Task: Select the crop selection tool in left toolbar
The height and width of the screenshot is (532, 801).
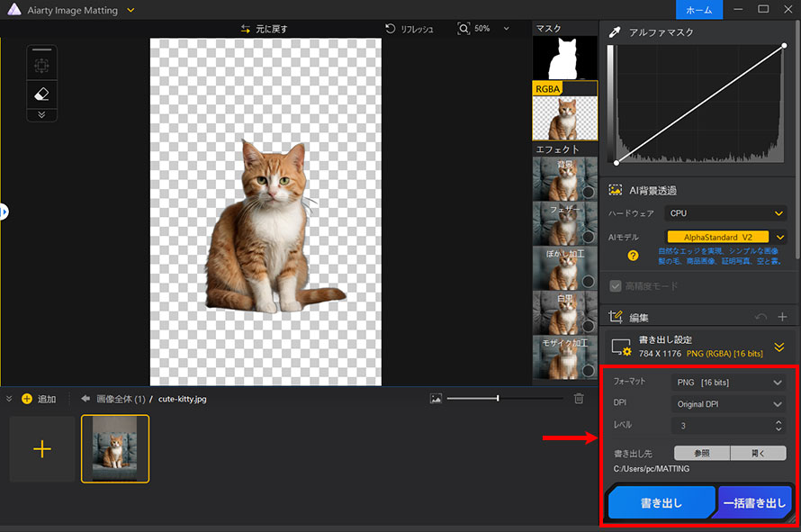Action: 41,65
